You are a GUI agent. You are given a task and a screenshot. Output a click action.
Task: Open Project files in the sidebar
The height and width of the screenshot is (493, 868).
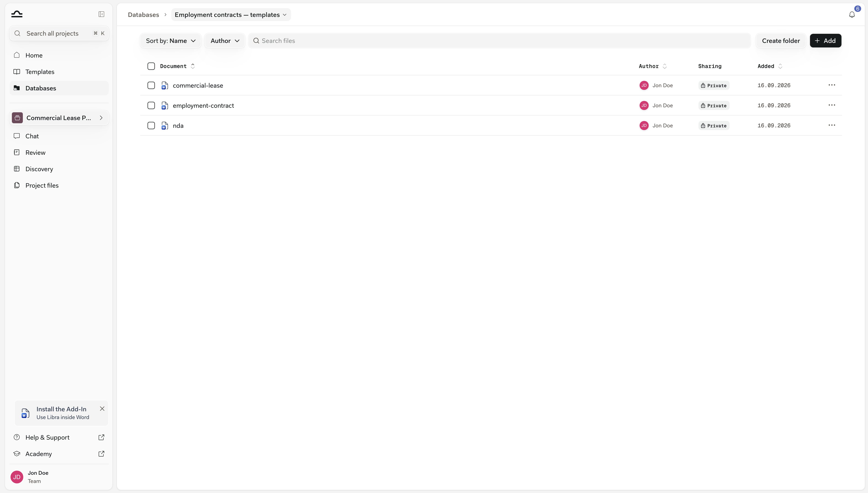[59, 185]
